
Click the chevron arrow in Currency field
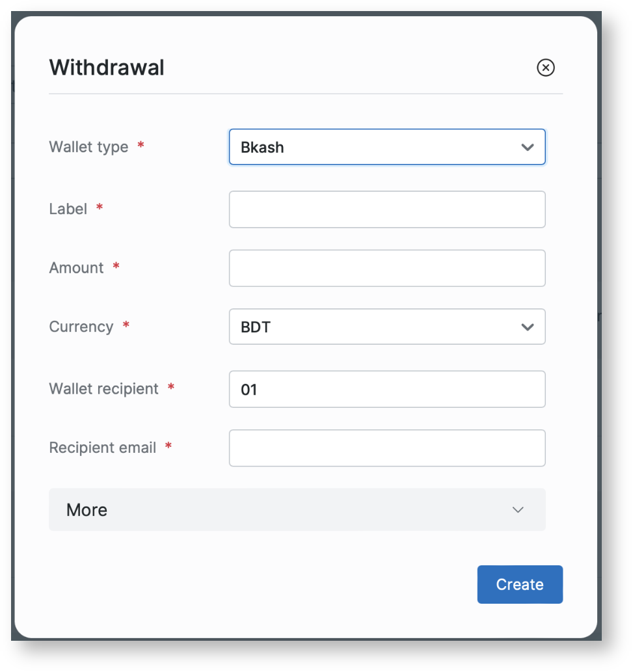pos(528,327)
